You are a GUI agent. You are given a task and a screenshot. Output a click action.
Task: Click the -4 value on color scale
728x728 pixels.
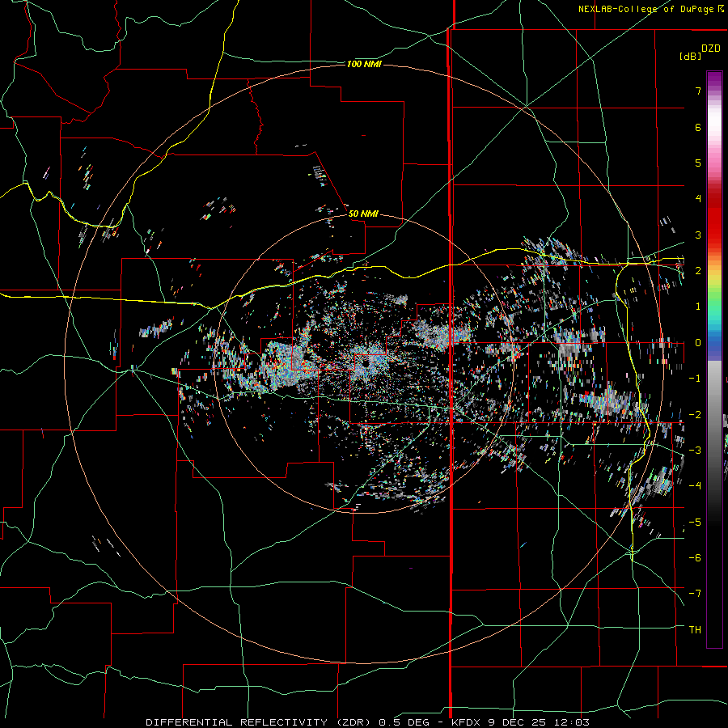click(x=695, y=486)
